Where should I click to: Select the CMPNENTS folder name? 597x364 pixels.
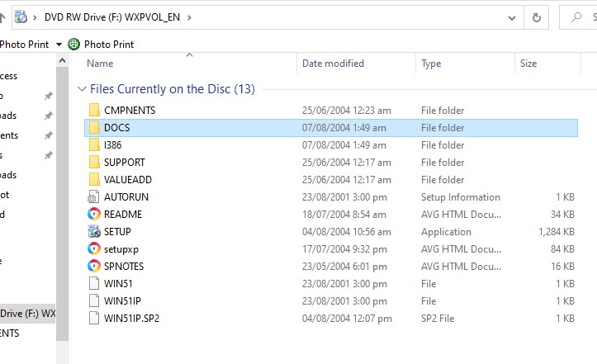[130, 111]
